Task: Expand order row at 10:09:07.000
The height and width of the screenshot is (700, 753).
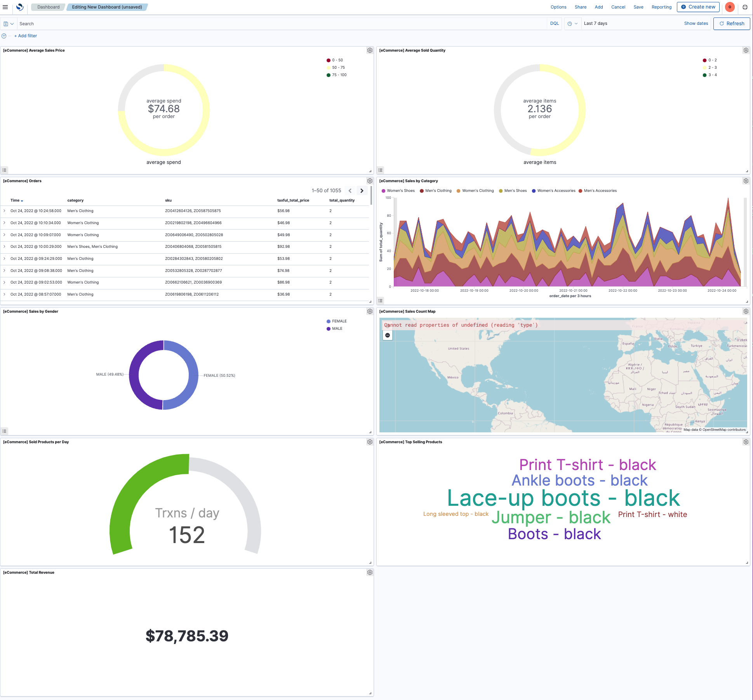Action: pos(4,235)
